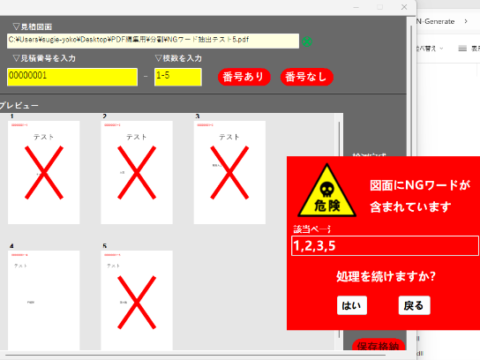This screenshot has width=480, height=360.
Task: Click the horizontal scrollbar at window bottom
Action: [x=195, y=355]
